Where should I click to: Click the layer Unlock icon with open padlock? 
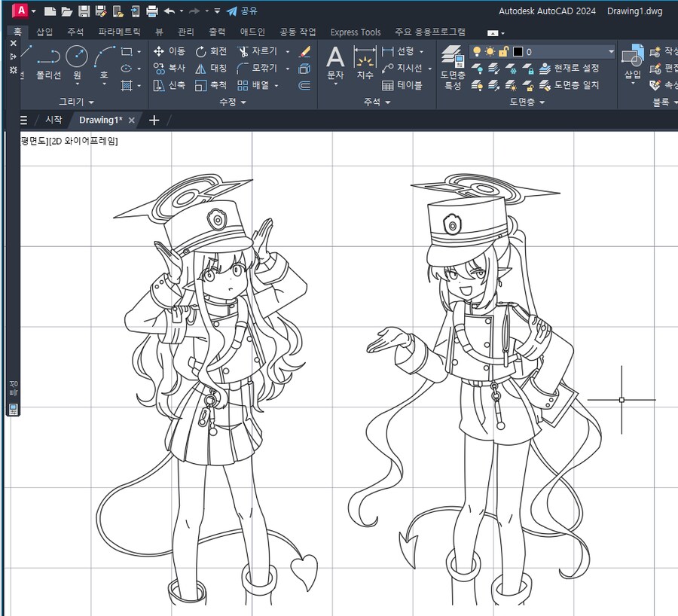(x=527, y=86)
